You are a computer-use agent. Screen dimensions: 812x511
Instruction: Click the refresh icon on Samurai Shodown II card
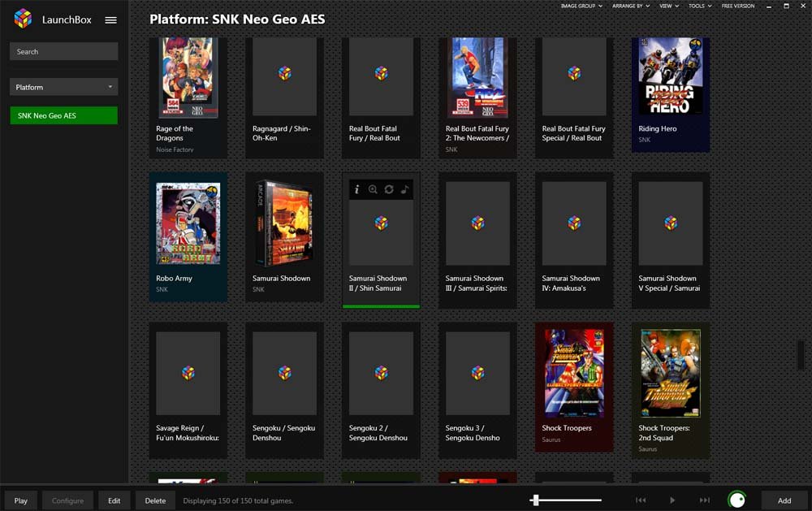[x=389, y=189]
